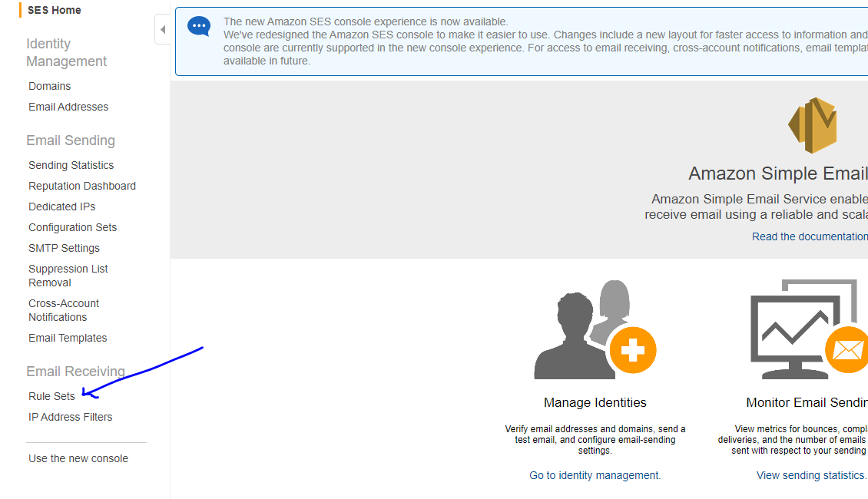Open Reputation Dashboard
The height and width of the screenshot is (499, 868).
tap(82, 186)
